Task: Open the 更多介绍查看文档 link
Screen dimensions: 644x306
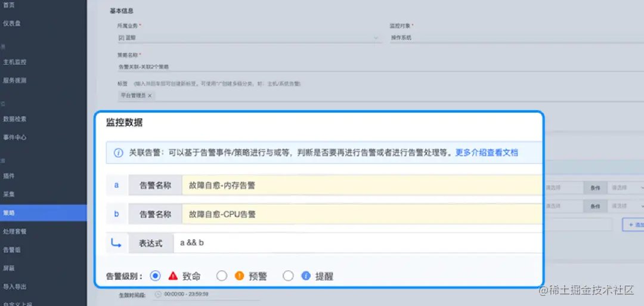Action: pyautogui.click(x=487, y=153)
